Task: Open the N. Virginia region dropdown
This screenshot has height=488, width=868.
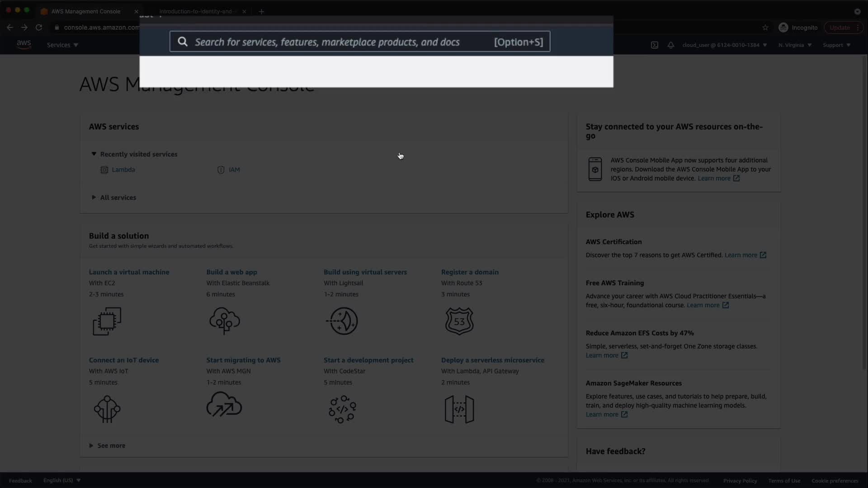Action: pyautogui.click(x=795, y=45)
